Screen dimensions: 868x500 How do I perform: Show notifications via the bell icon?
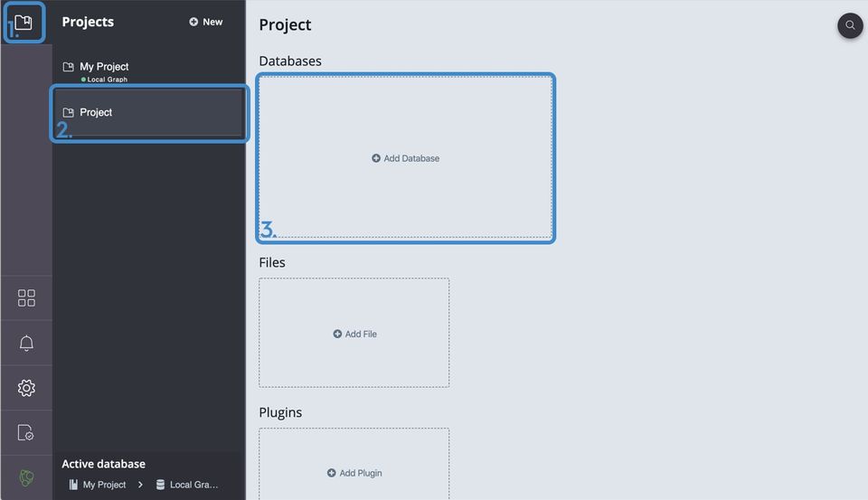click(26, 344)
